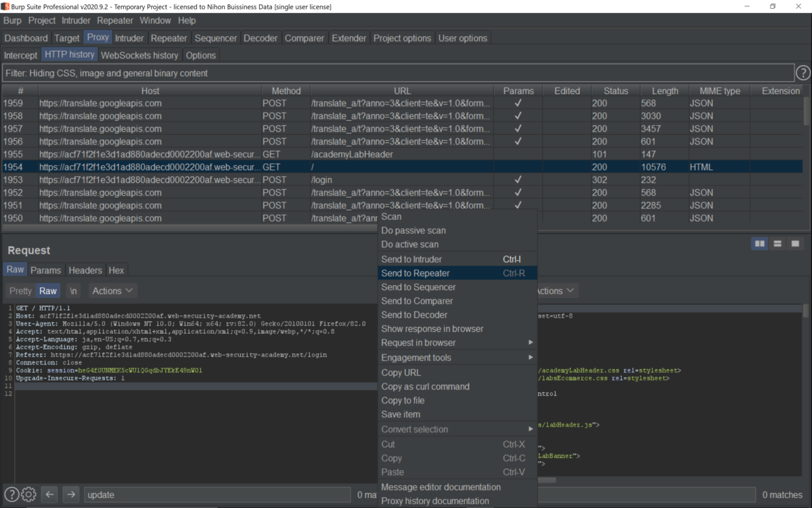This screenshot has width=812, height=508.
Task: Select Do active scan menu entry
Action: (x=457, y=245)
